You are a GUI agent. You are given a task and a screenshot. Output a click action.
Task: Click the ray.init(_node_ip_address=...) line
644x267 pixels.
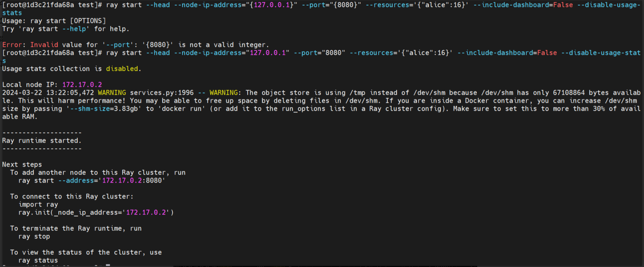pyautogui.click(x=96, y=213)
